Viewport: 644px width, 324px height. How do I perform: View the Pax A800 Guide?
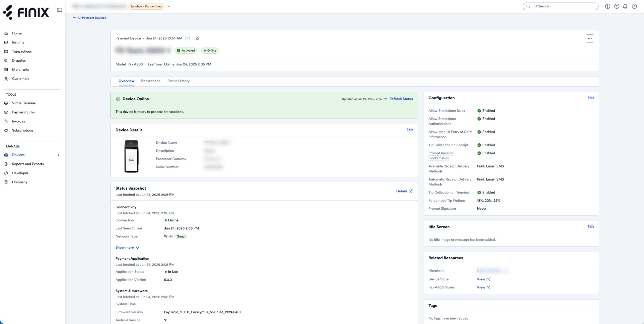(x=483, y=287)
